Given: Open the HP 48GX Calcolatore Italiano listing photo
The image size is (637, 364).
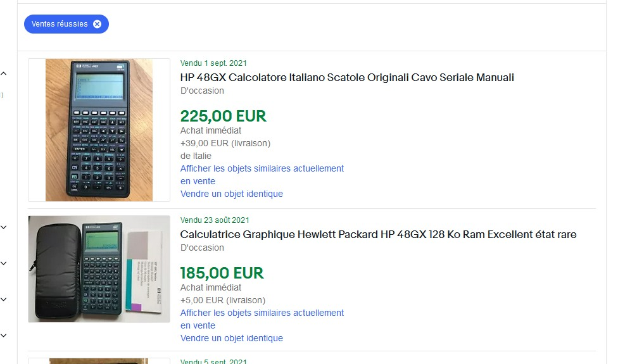Looking at the screenshot, I should tap(99, 130).
